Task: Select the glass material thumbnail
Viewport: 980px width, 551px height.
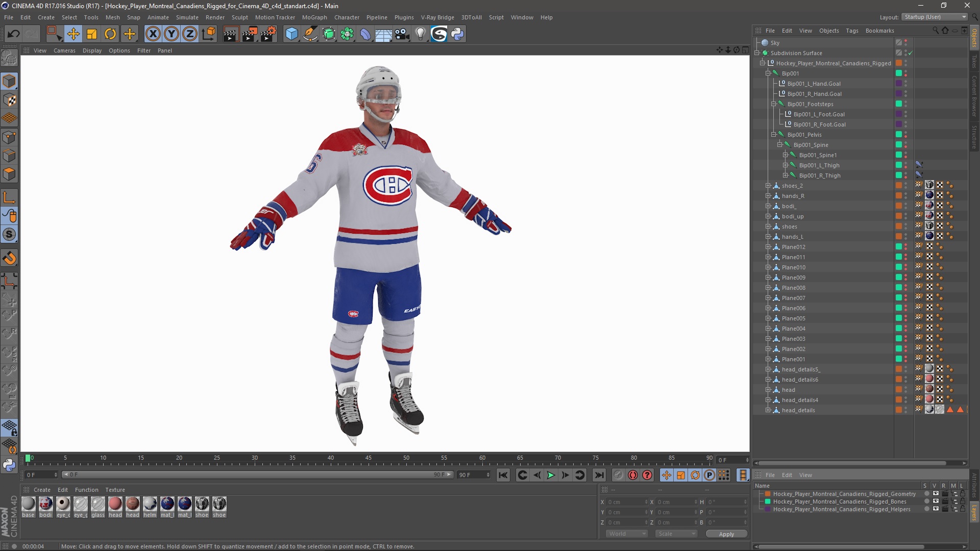Action: (98, 504)
